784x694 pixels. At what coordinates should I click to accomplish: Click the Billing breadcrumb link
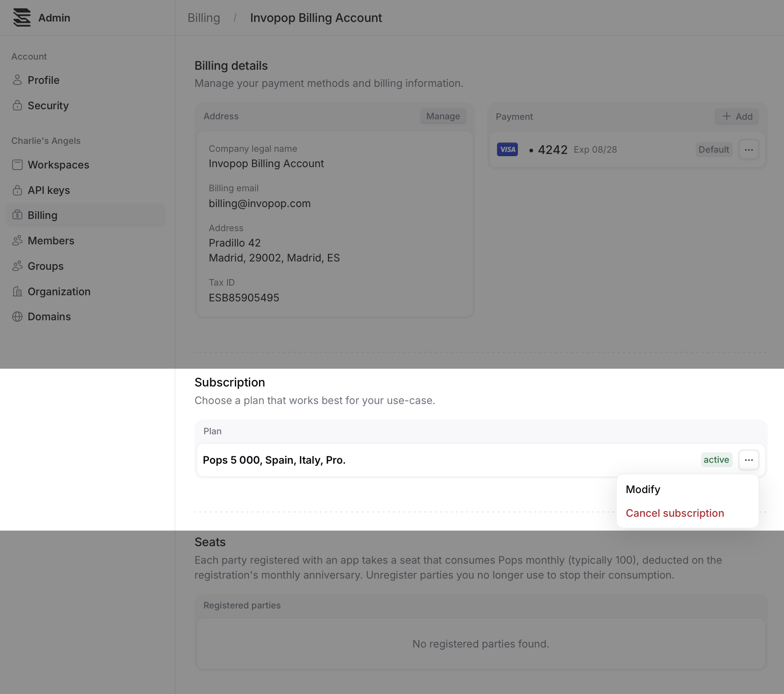tap(204, 18)
